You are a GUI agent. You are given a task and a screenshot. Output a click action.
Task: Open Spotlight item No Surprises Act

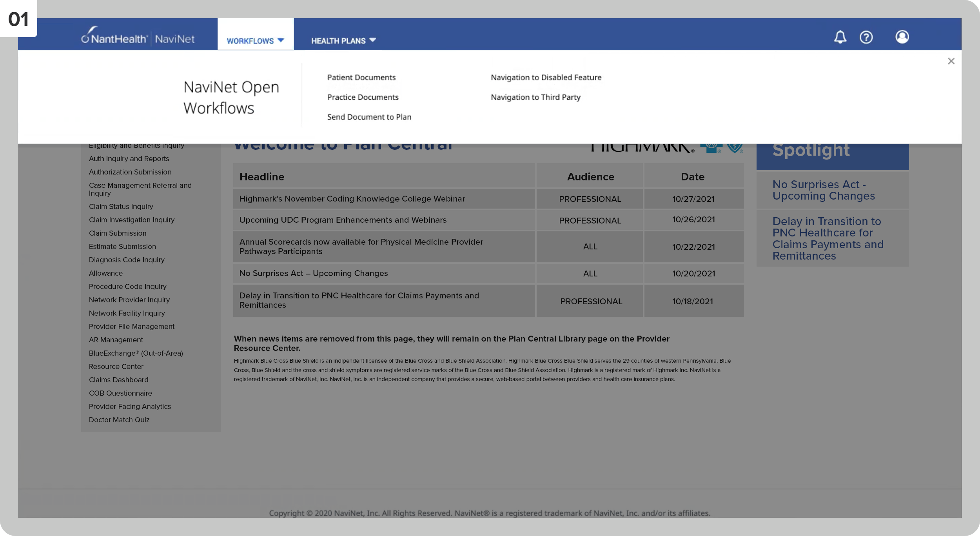tap(824, 190)
